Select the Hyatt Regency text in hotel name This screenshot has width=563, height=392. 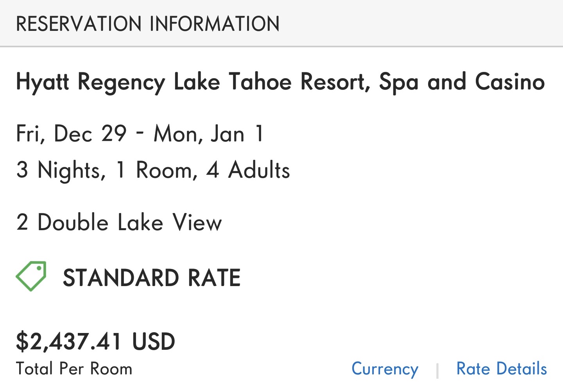coord(91,82)
